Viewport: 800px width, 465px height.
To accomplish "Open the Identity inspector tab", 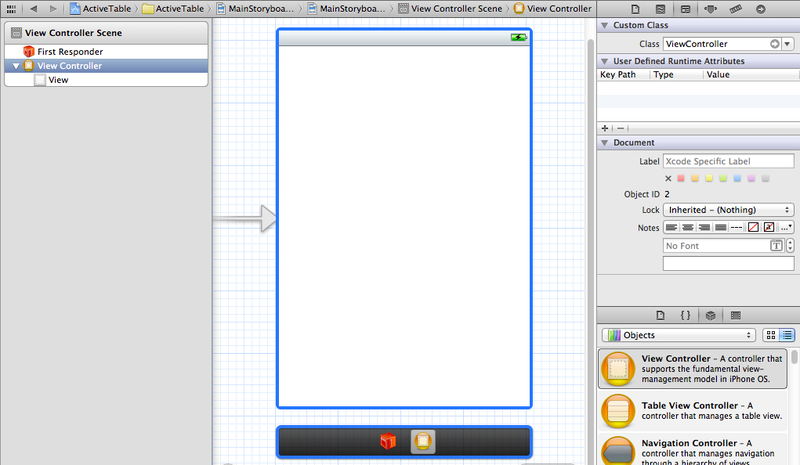I will (x=685, y=9).
